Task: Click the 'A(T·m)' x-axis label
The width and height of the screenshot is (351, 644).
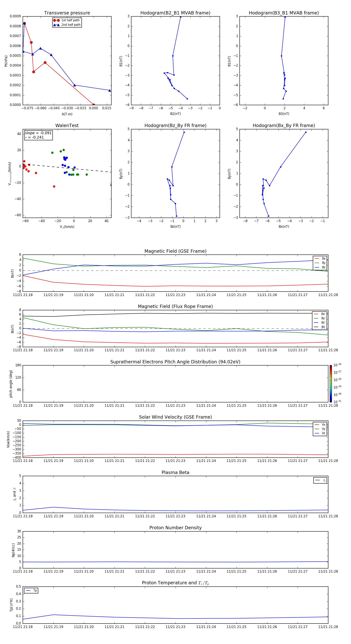Action: click(x=67, y=114)
